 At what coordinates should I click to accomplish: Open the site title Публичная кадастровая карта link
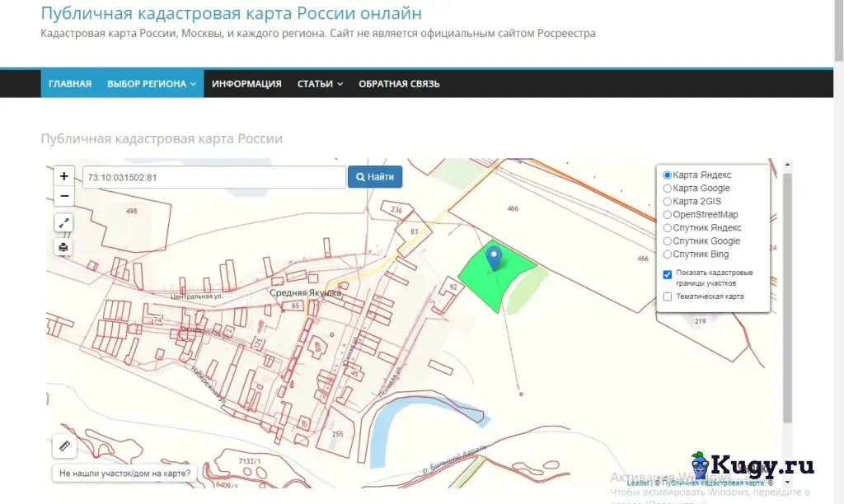tap(232, 13)
